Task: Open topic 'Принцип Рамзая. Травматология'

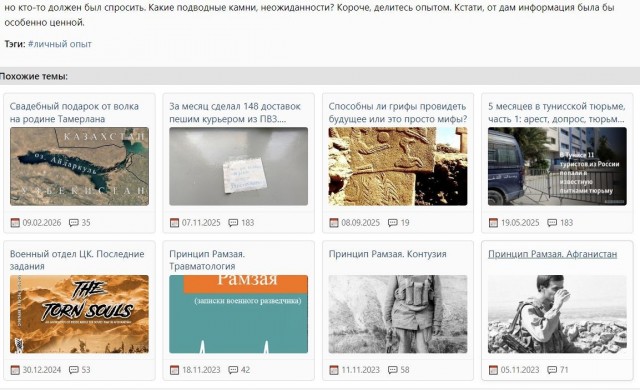Action: coord(207,260)
